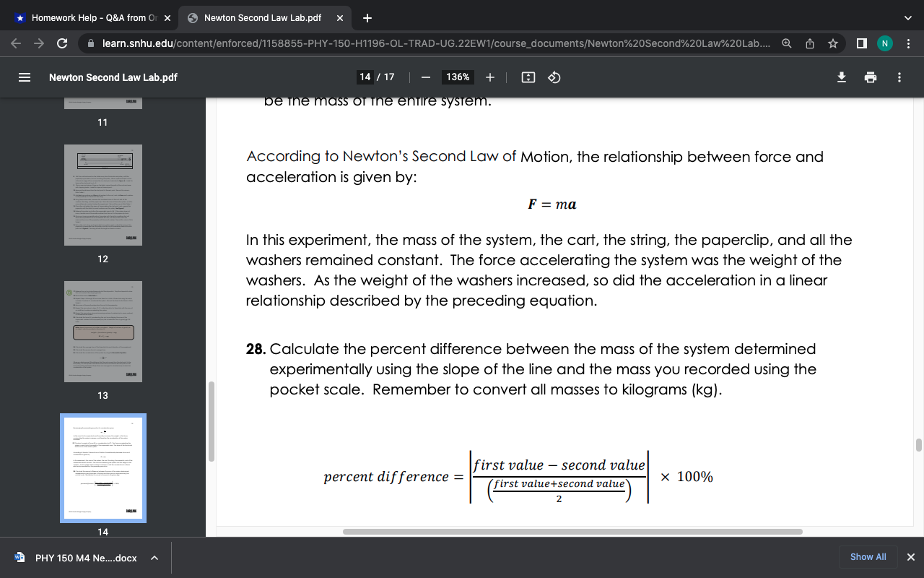Open the PDF viewer more options menu
924x578 pixels.
point(899,77)
